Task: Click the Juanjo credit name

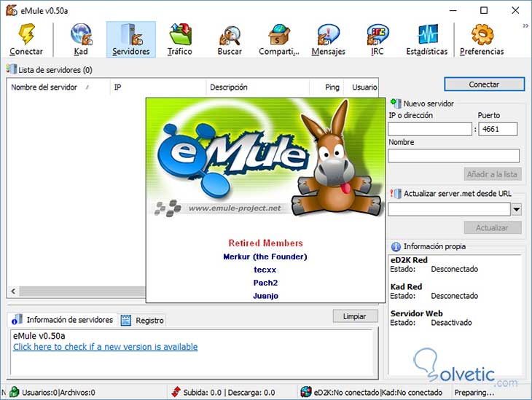Action: tap(265, 296)
